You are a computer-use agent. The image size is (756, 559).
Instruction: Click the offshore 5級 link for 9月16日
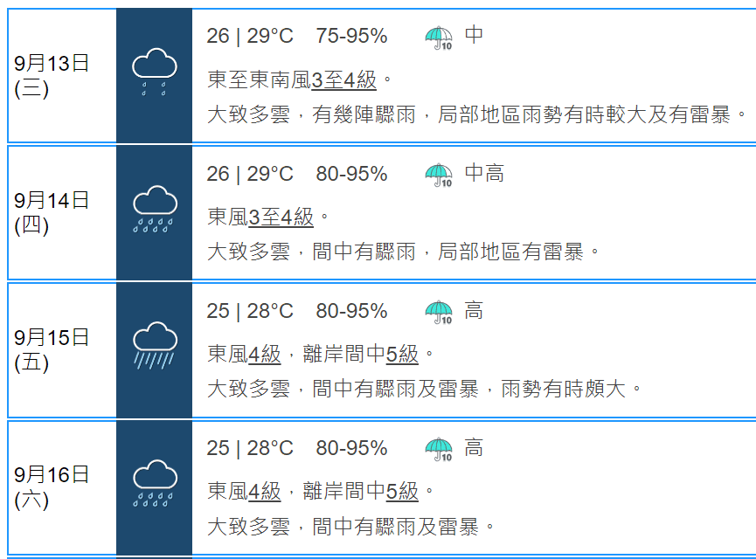[402, 492]
